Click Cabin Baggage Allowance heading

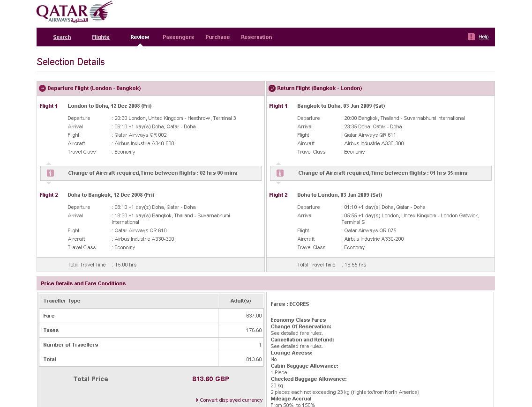tap(304, 366)
